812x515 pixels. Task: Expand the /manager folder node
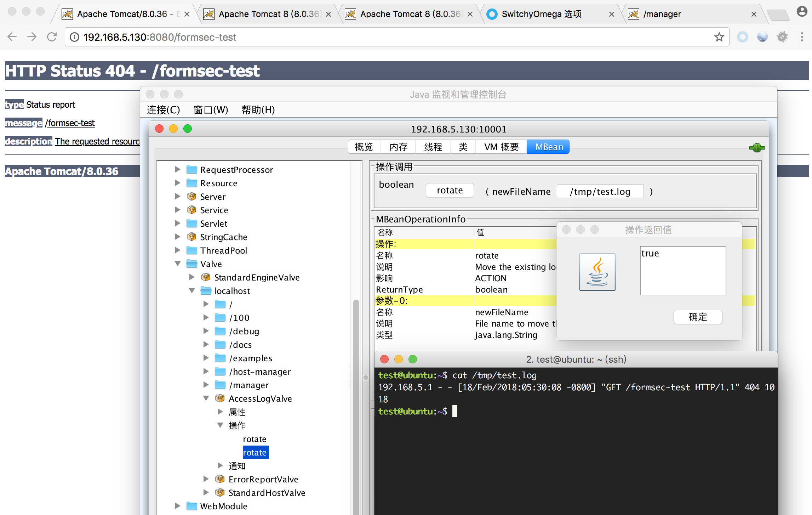pos(206,385)
